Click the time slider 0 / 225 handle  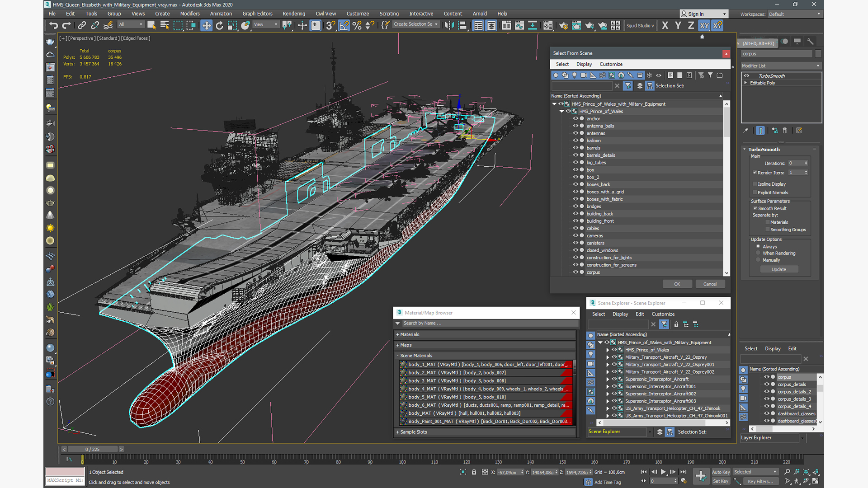pyautogui.click(x=93, y=449)
